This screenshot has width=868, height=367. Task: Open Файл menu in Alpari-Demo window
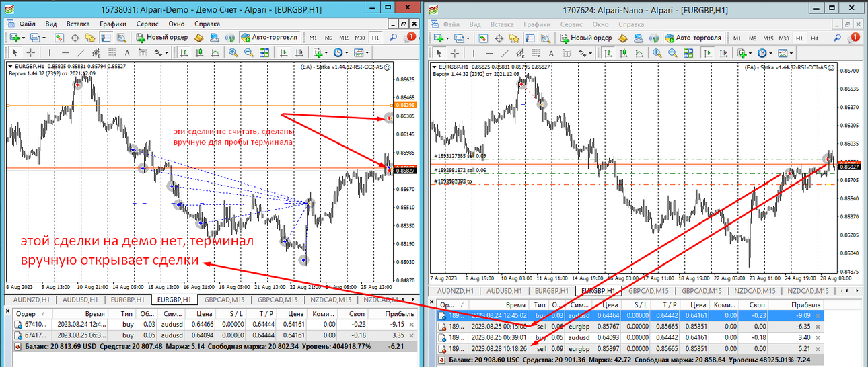coord(28,23)
